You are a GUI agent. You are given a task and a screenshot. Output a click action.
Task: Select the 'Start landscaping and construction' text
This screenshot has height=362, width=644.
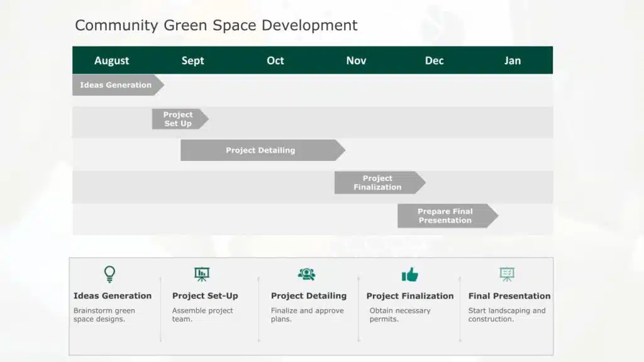[x=507, y=315]
